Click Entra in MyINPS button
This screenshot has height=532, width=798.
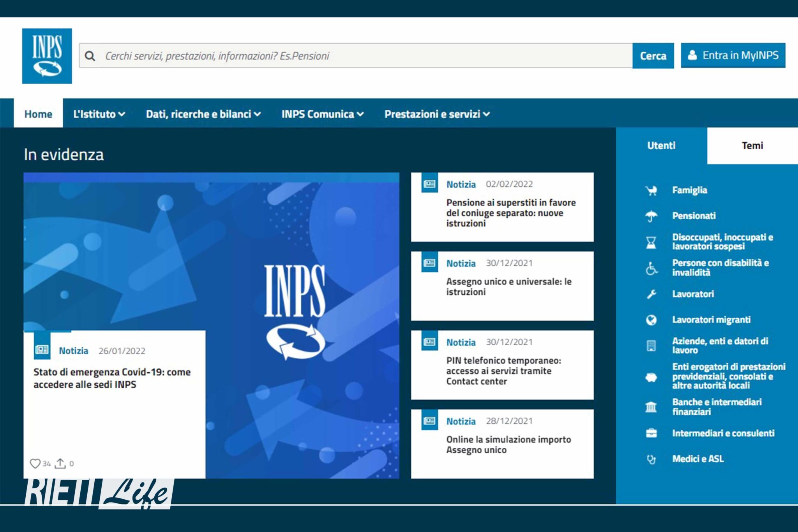tap(733, 55)
